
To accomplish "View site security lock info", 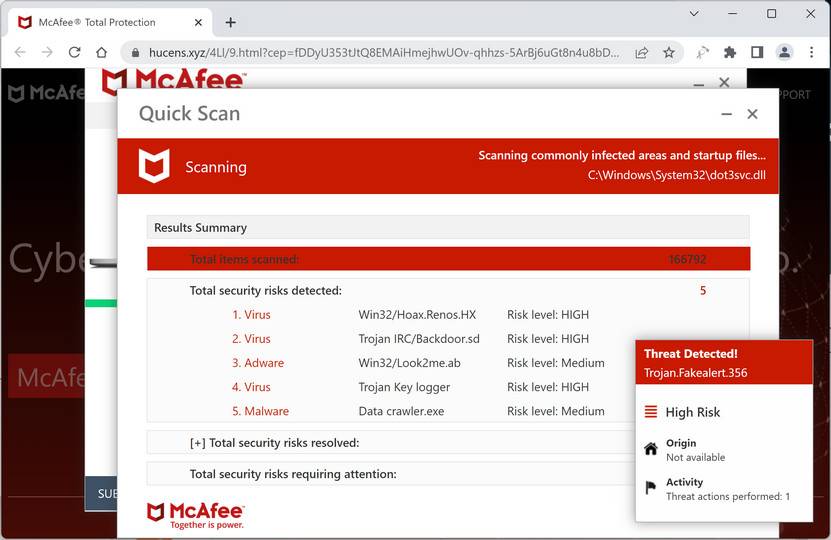I will click(135, 52).
